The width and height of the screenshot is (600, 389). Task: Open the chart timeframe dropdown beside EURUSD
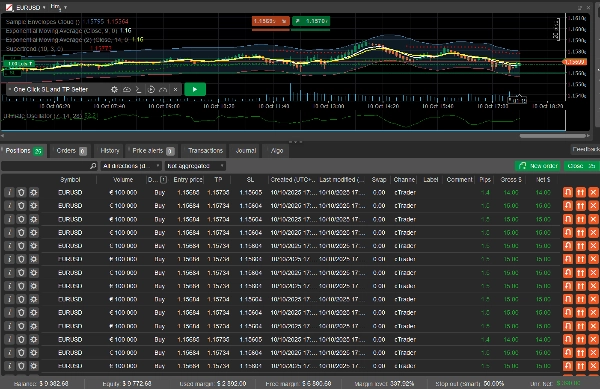(x=59, y=7)
